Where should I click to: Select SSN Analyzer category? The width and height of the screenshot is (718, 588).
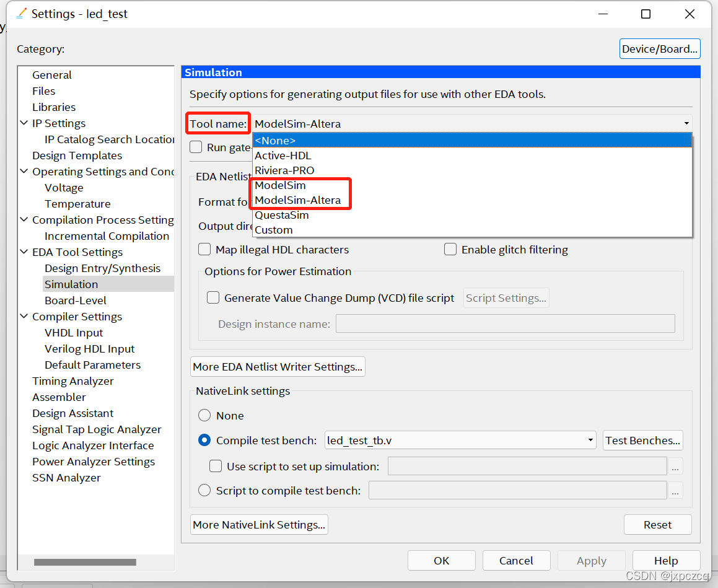click(66, 477)
